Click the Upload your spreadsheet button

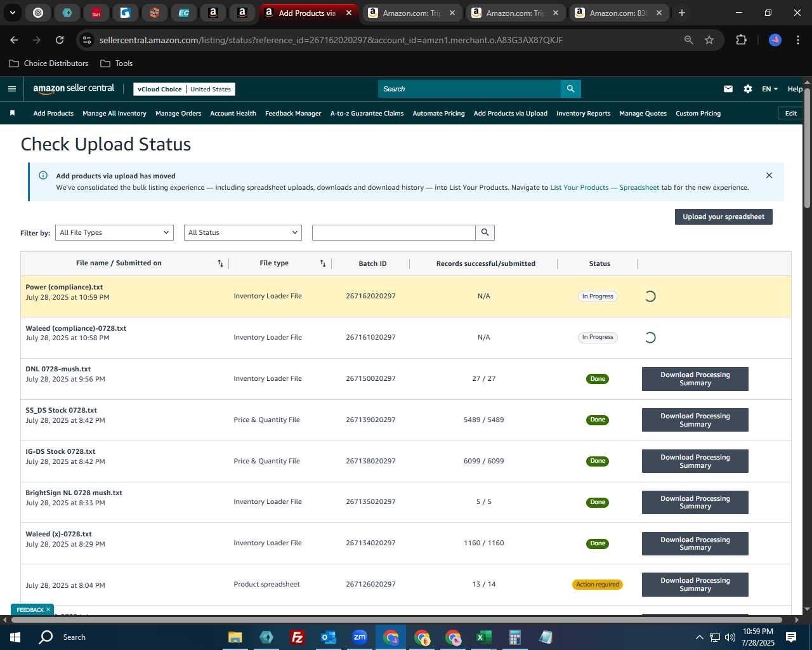point(723,216)
